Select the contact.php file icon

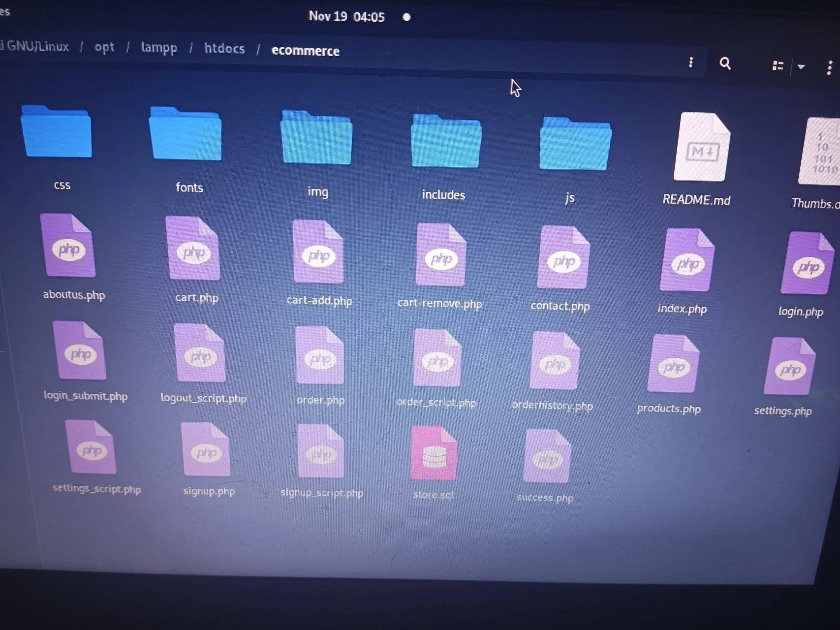point(564,257)
